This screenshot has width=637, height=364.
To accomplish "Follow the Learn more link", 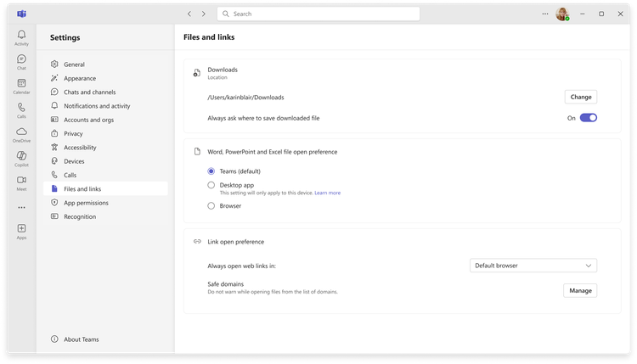I will (328, 193).
